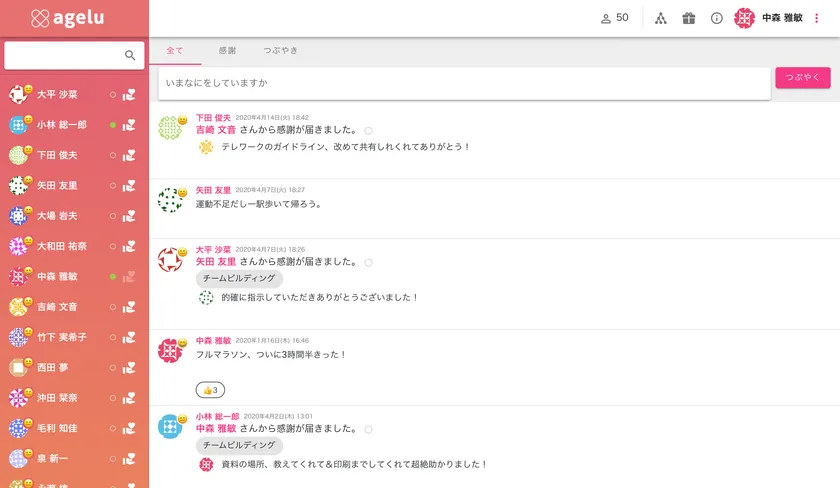Click the thumbs-up reaction showing 3
The height and width of the screenshot is (488, 840).
click(210, 390)
